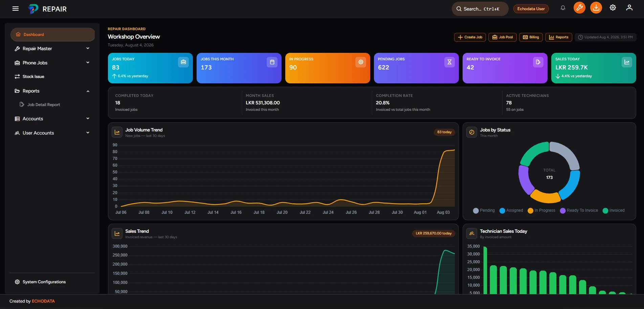Focus the Search field
Image resolution: width=644 pixels, height=309 pixels.
(x=480, y=9)
